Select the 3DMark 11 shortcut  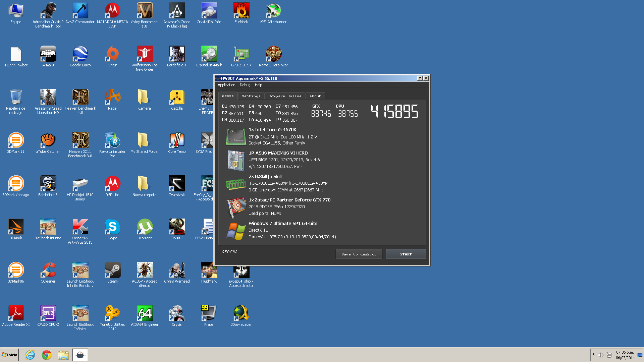[x=16, y=143]
